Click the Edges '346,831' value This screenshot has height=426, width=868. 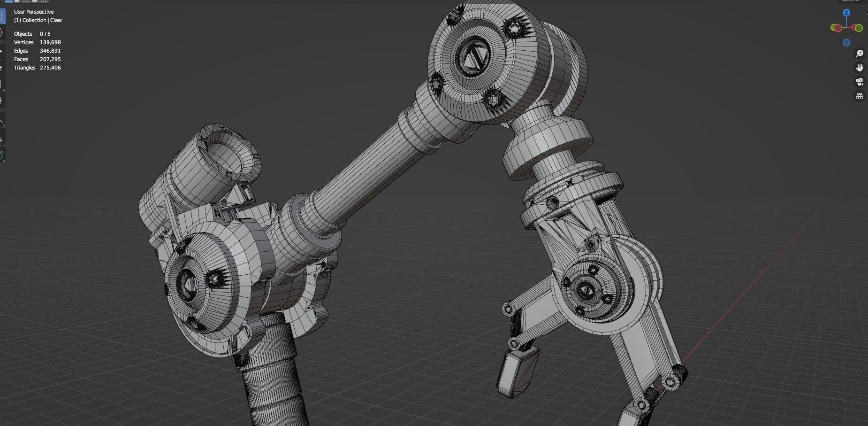(x=50, y=51)
